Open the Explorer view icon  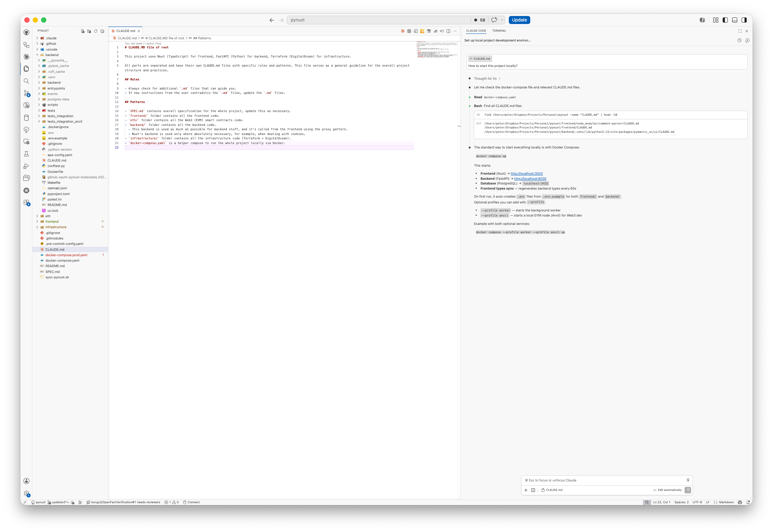tap(27, 69)
